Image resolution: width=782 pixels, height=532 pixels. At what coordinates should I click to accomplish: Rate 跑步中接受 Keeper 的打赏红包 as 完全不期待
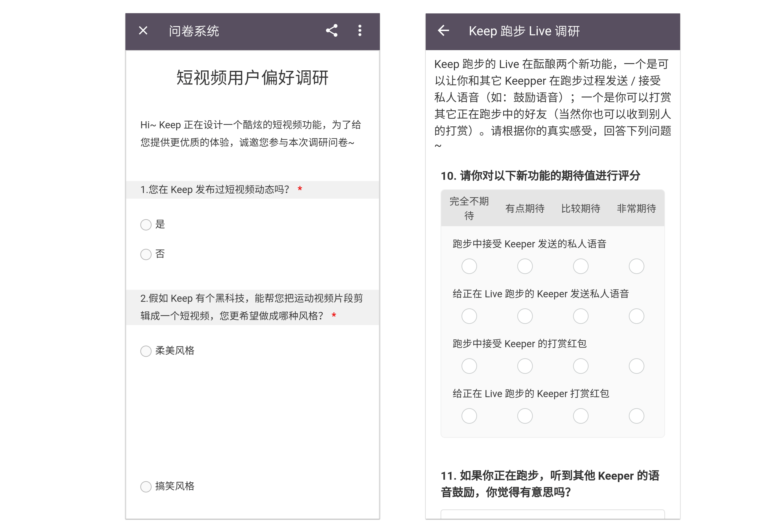469,366
